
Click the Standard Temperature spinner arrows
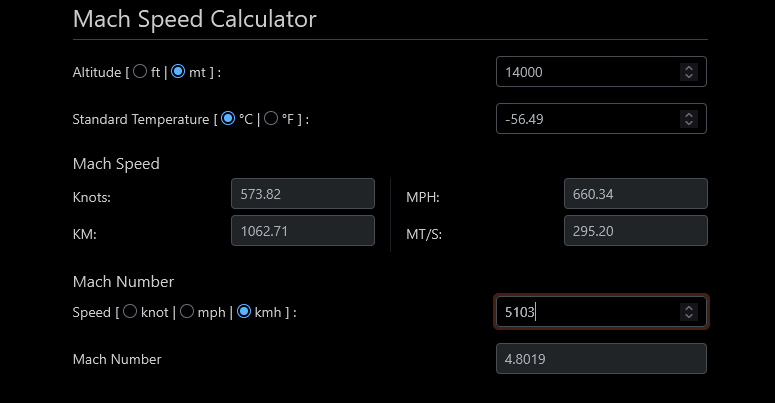(688, 119)
